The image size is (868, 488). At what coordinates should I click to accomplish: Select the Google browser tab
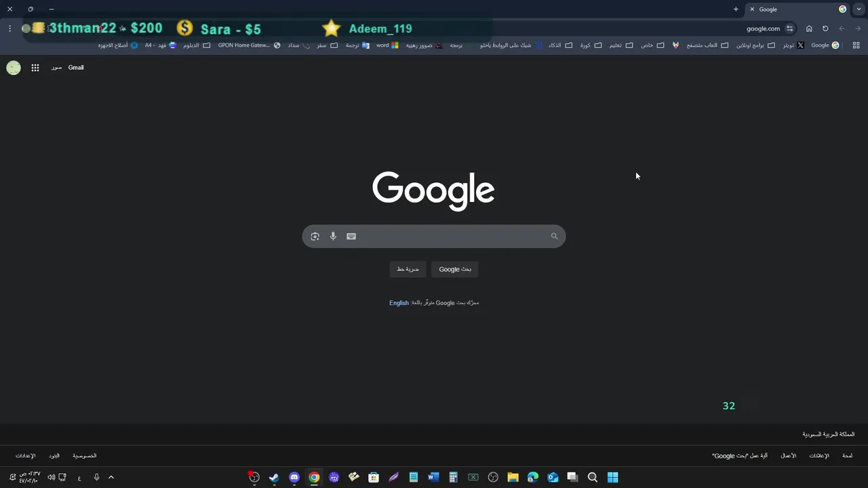click(797, 9)
